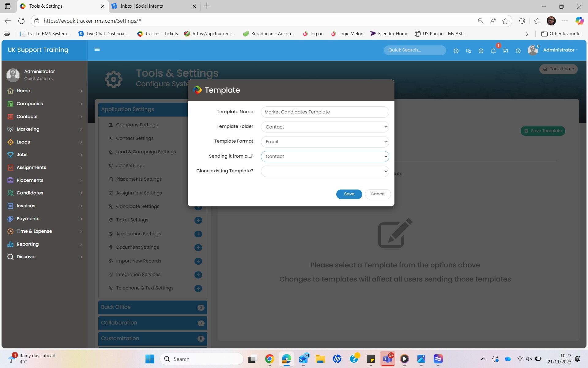Open the recent history clock icon

[x=518, y=51]
